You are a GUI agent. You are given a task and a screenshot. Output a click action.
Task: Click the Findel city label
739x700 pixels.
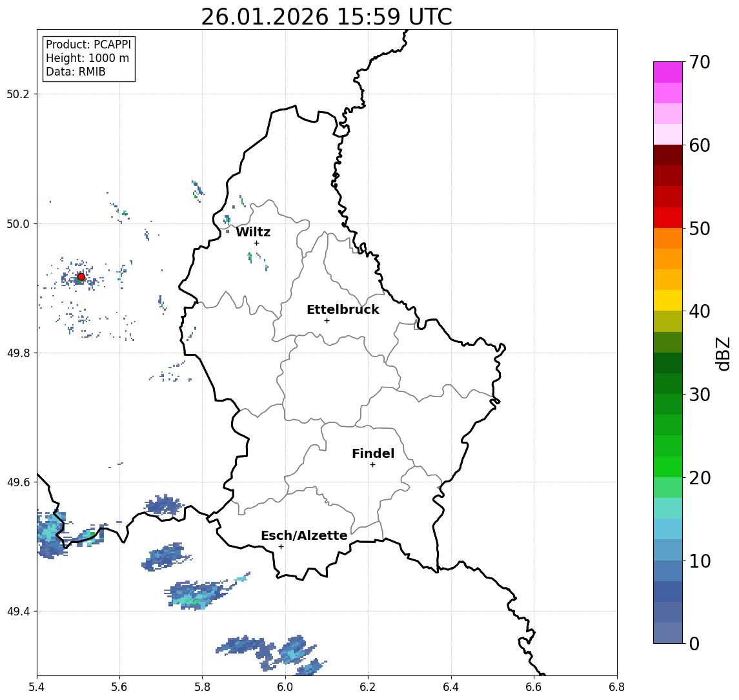[x=373, y=453]
